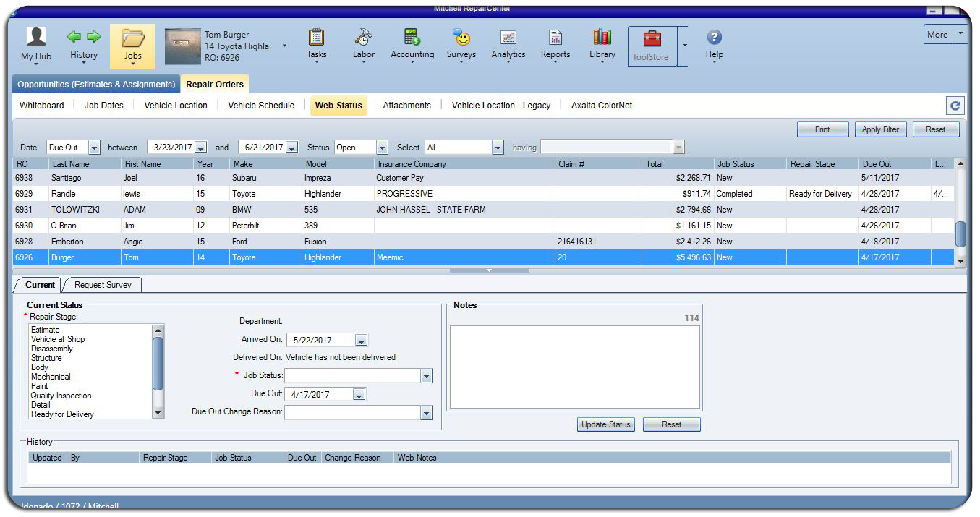
Task: Select the Santiago RO 6938 row
Action: click(483, 178)
